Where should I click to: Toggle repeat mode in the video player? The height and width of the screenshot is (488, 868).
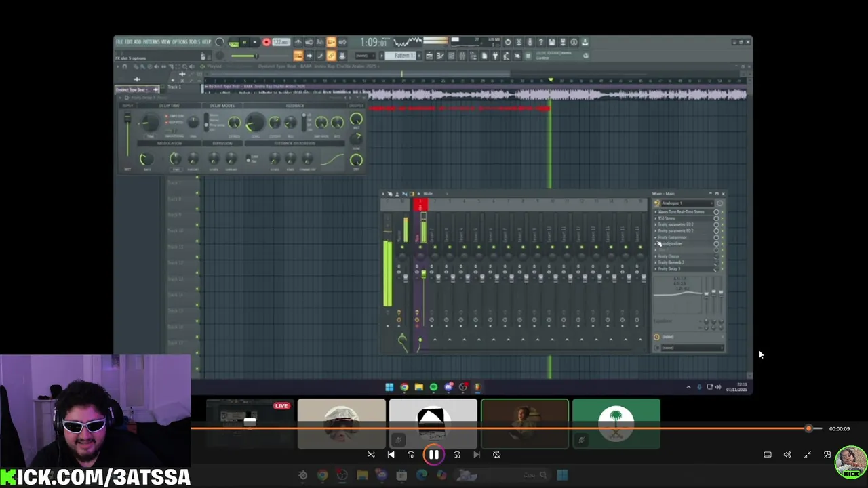coord(496,455)
